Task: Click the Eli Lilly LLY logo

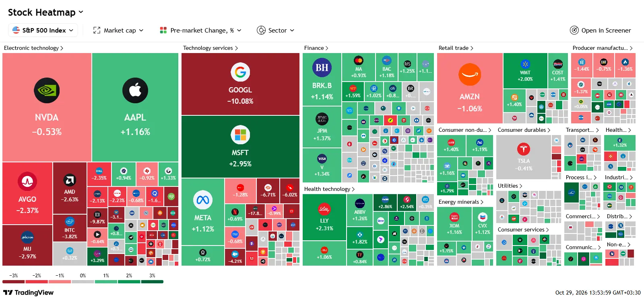Action: [x=324, y=209]
